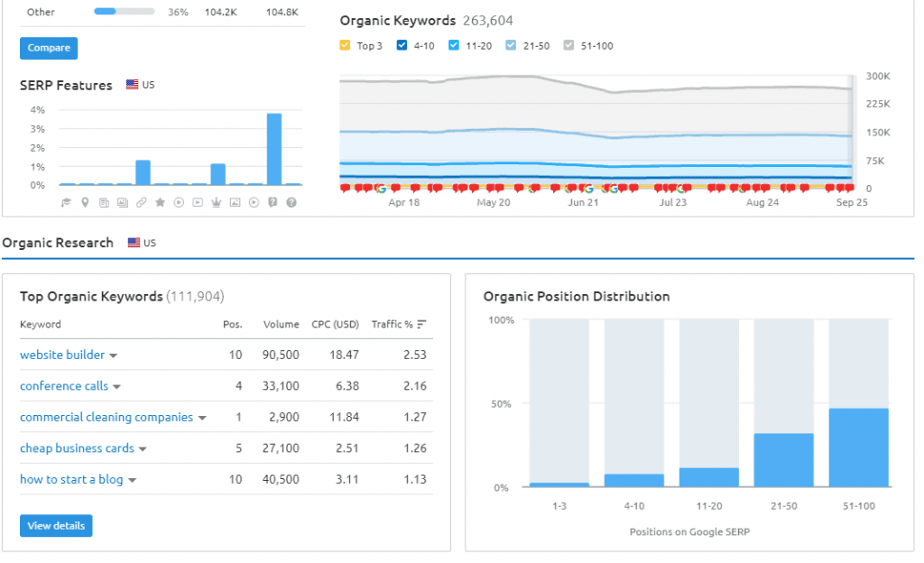Screen dimensions: 924x563
Task: Expand the arrow next to commercial cleaning companies
Action: click(x=202, y=418)
